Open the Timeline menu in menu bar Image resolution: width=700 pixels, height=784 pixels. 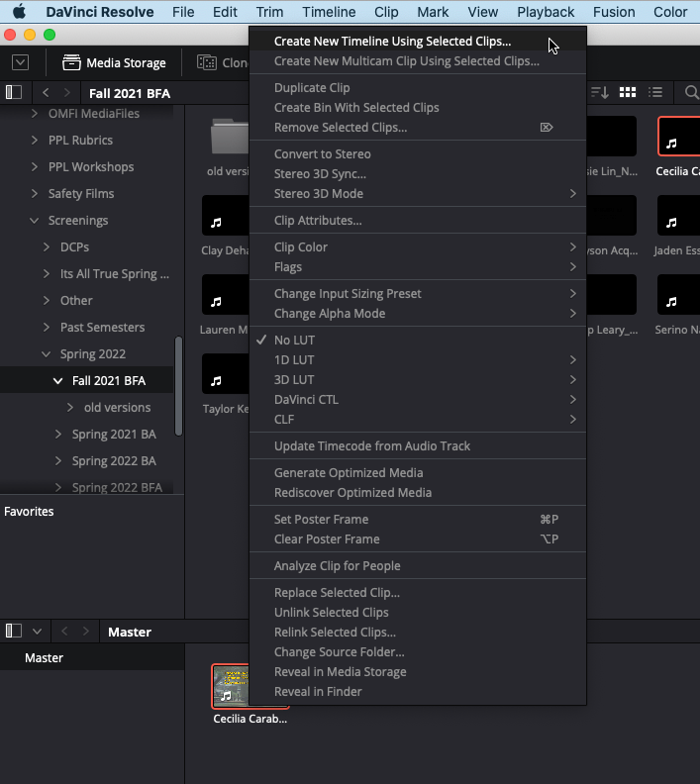coord(329,12)
